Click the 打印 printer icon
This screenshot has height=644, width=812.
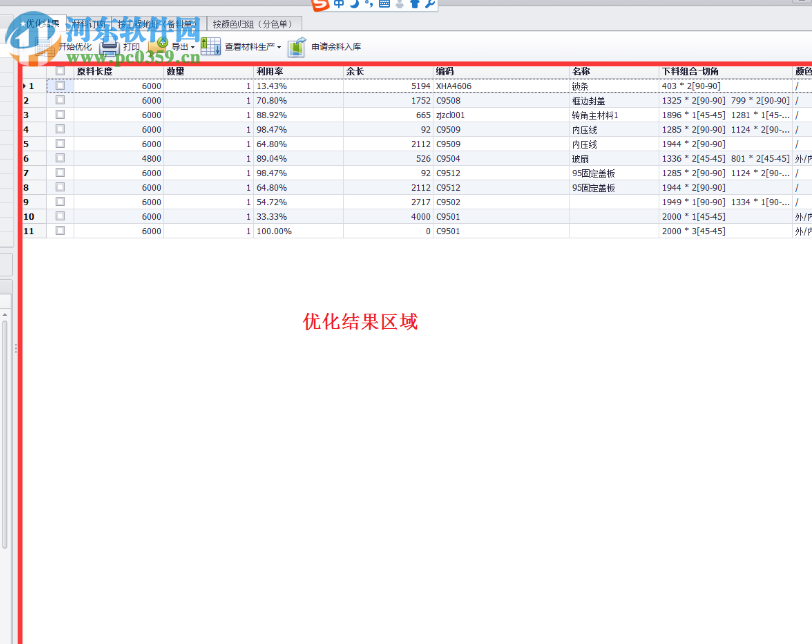pos(108,45)
